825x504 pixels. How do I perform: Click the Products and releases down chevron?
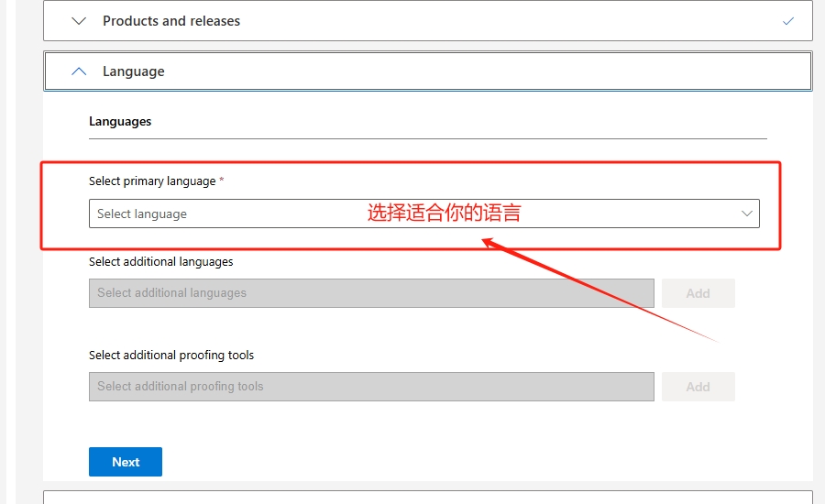click(79, 21)
